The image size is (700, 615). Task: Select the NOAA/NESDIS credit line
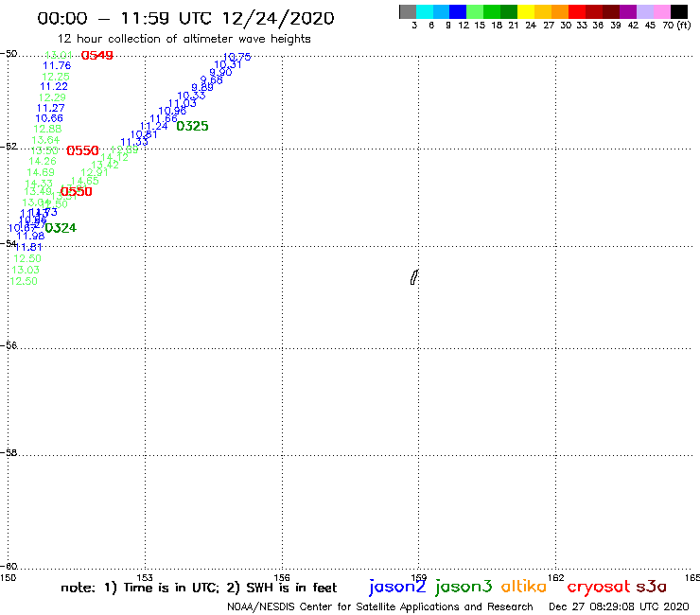[x=380, y=607]
